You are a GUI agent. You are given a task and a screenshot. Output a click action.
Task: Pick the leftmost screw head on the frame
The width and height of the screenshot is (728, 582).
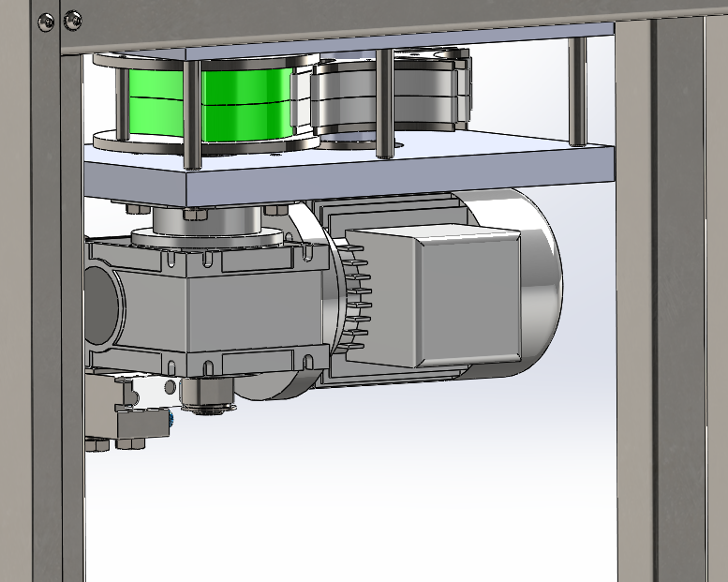click(46, 22)
